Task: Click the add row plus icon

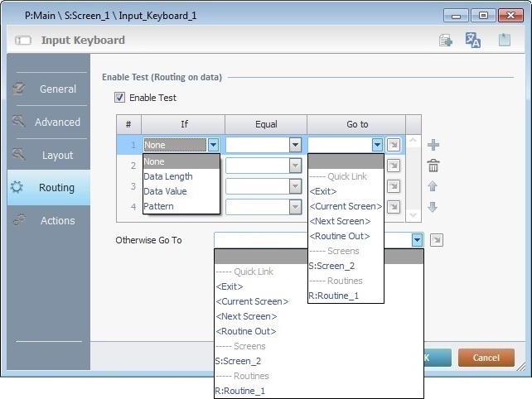Action: 433,145
